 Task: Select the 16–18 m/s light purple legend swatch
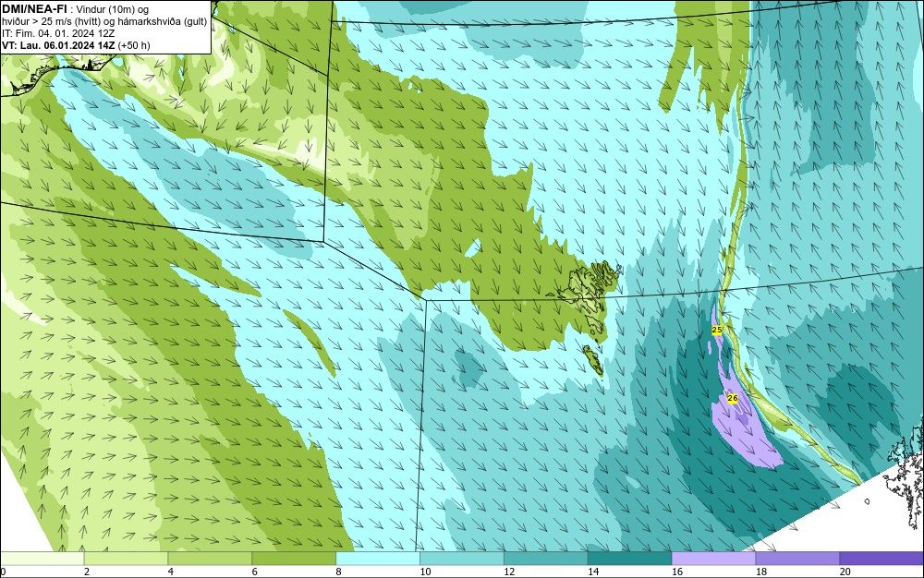(x=713, y=559)
